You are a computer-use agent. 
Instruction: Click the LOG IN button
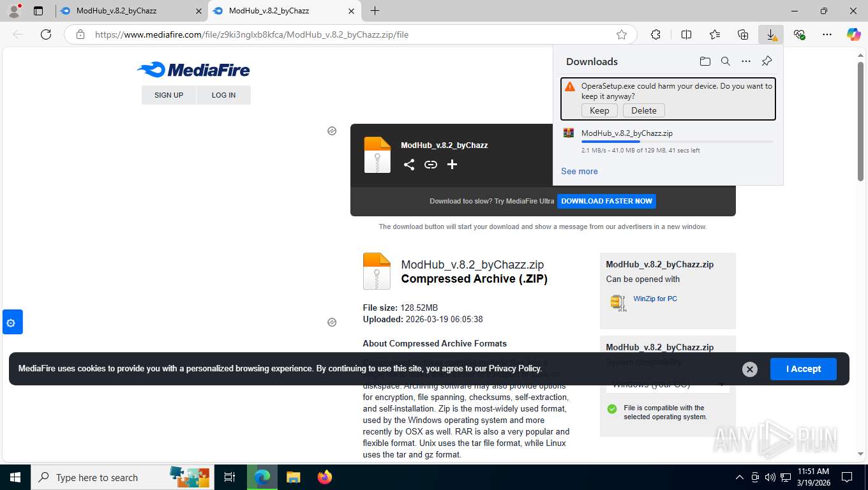click(x=223, y=95)
